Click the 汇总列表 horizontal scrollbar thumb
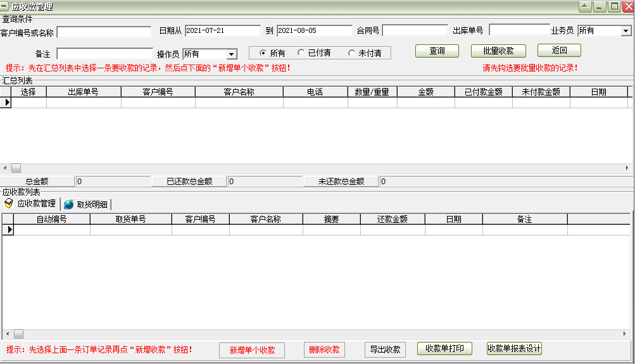 [16, 168]
